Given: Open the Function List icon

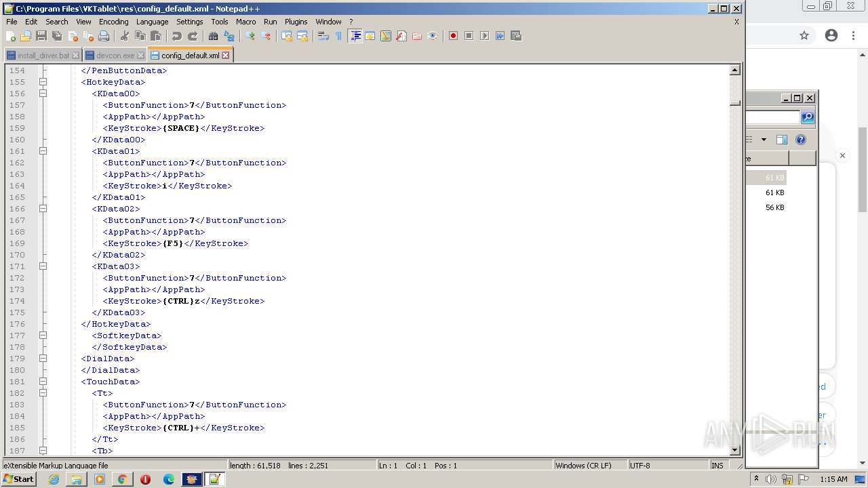Looking at the screenshot, I should [x=401, y=36].
